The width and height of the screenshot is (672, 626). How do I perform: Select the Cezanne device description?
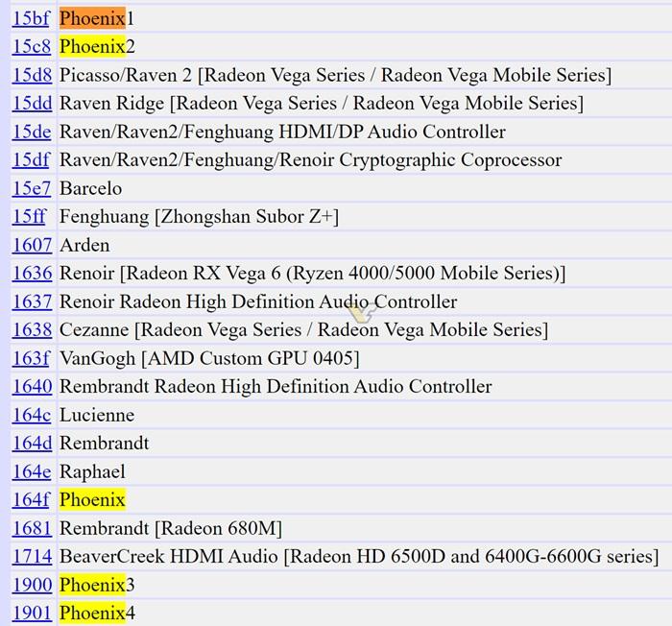[x=304, y=329]
